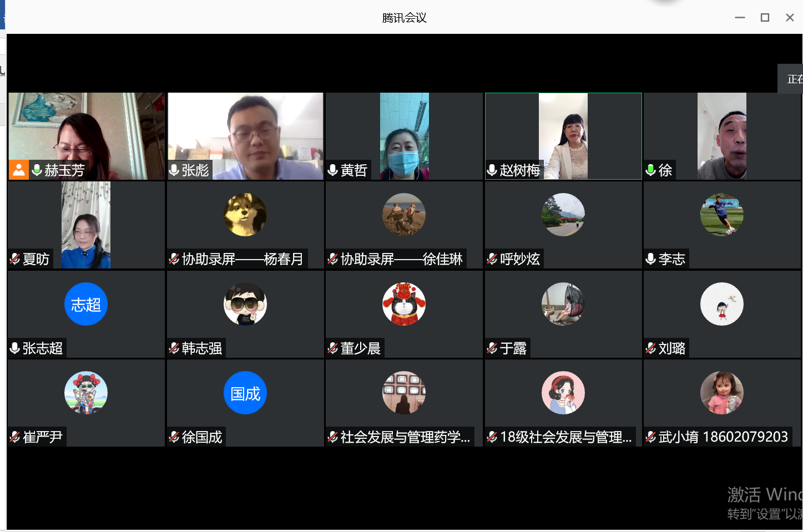The height and width of the screenshot is (532, 803).
Task: Click the green microphone icon beside 徐
Action: [651, 170]
